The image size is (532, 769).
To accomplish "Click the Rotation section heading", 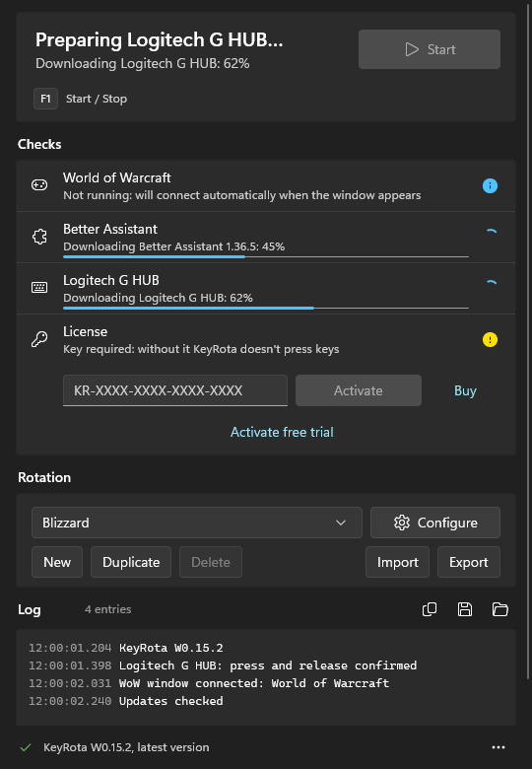I will [x=44, y=477].
